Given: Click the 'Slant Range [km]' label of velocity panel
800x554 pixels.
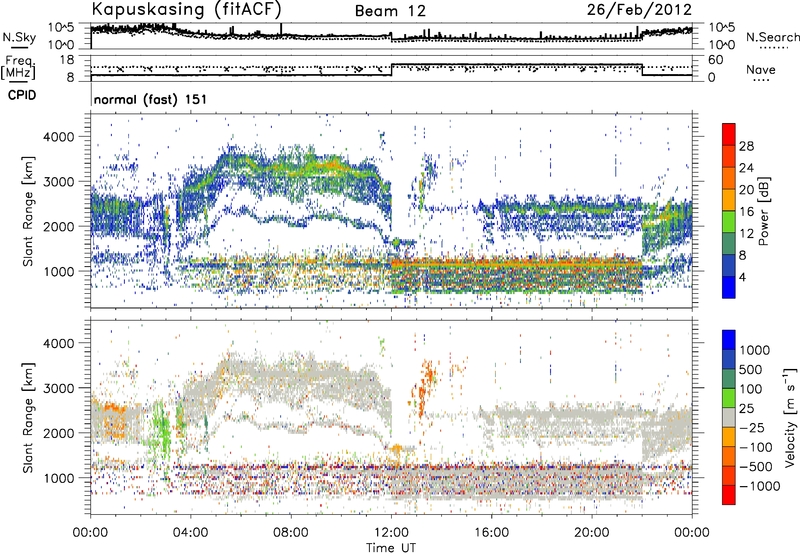Looking at the screenshot, I should [x=28, y=417].
